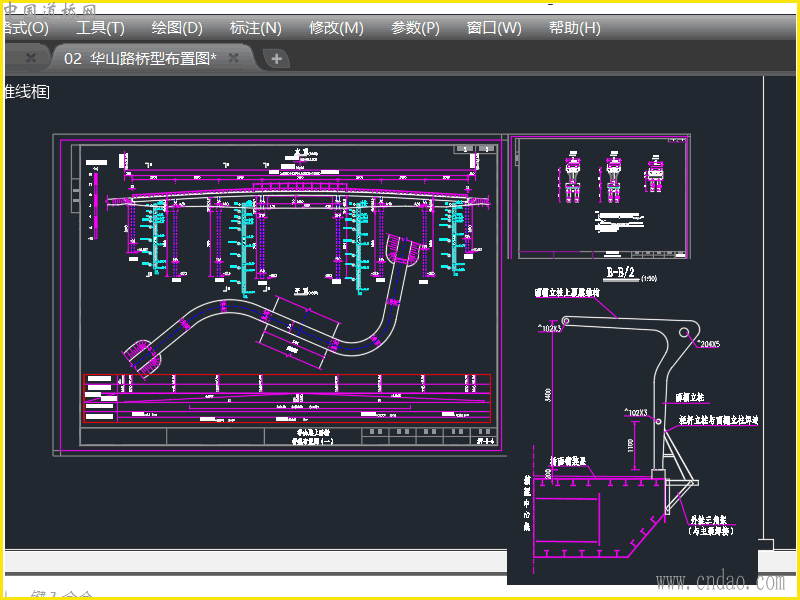Viewport: 800px width, 600px height.
Task: Select the B-B/2 section title text
Action: (620, 273)
